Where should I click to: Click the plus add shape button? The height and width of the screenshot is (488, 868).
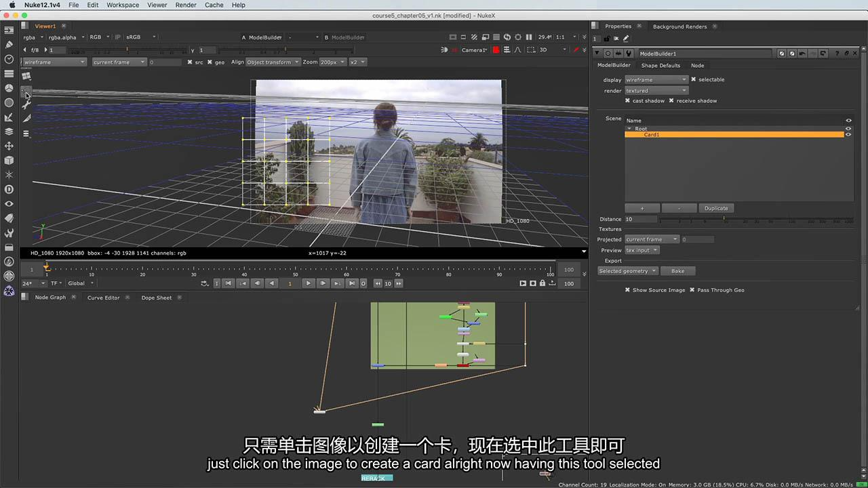[x=642, y=208]
